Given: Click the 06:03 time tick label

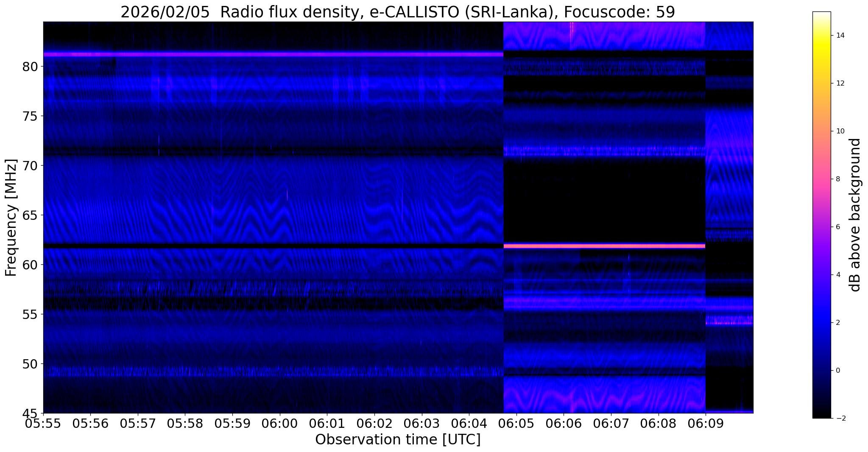Looking at the screenshot, I should [x=422, y=424].
